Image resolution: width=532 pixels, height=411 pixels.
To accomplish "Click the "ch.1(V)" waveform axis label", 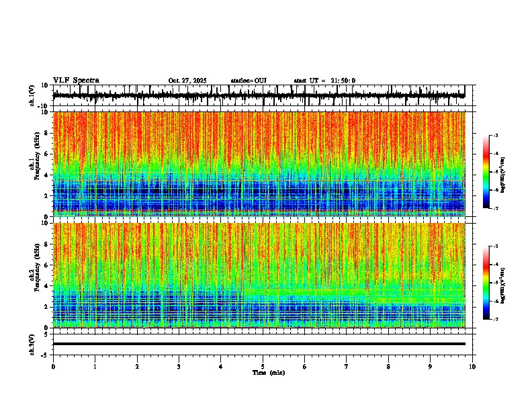I will 32,95.
